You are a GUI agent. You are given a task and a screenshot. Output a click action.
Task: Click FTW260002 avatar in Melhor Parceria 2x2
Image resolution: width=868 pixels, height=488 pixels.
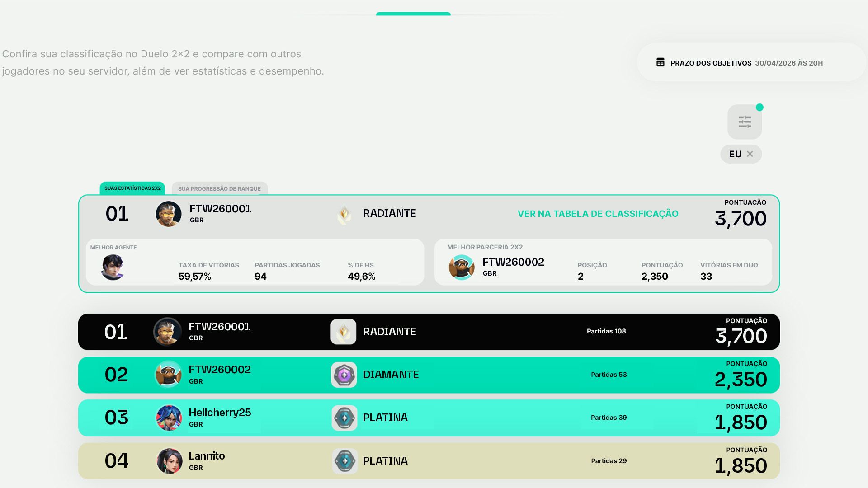pos(461,267)
